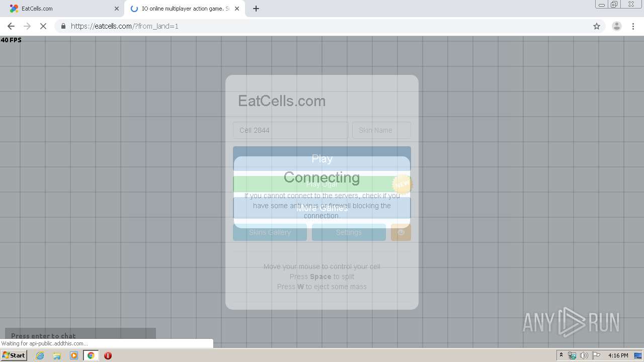Open the More Games button
This screenshot has width=644, height=362.
[322, 208]
